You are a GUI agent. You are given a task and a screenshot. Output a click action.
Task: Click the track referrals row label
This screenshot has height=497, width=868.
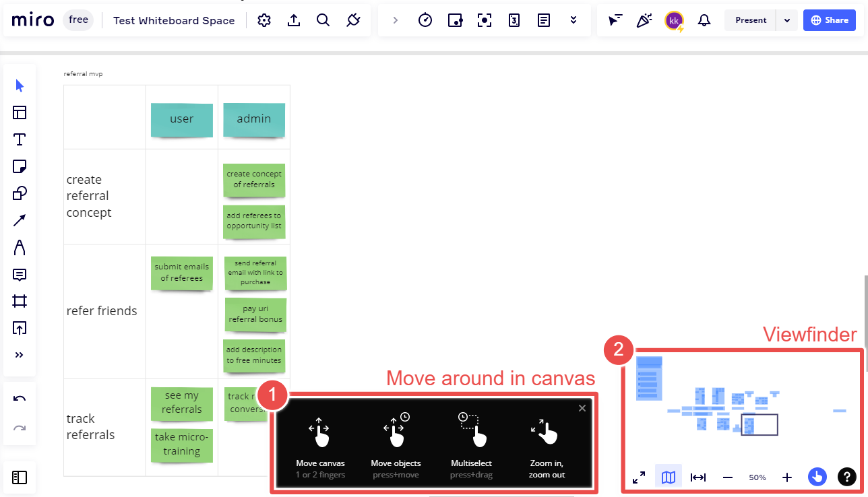coord(90,426)
